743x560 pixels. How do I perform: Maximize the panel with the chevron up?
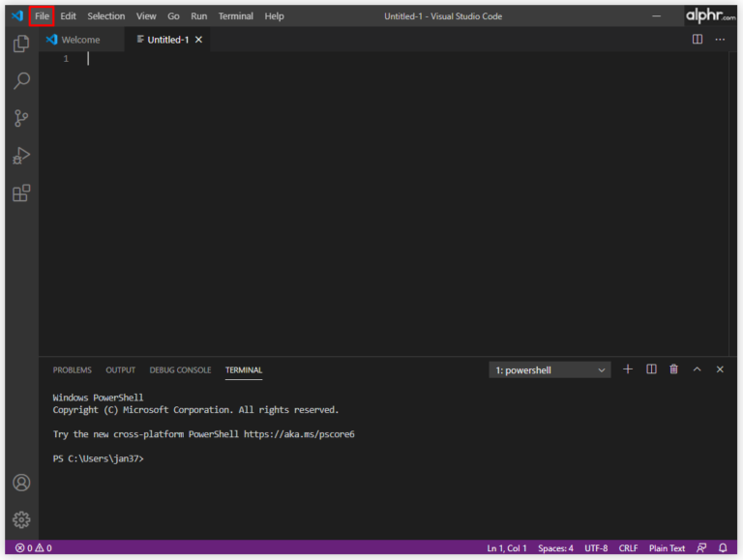(x=697, y=369)
